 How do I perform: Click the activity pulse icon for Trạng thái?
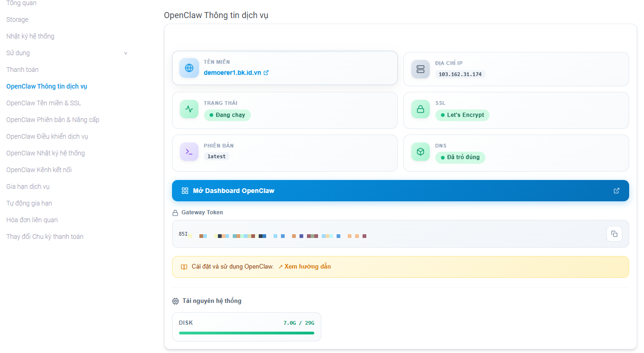coord(189,109)
